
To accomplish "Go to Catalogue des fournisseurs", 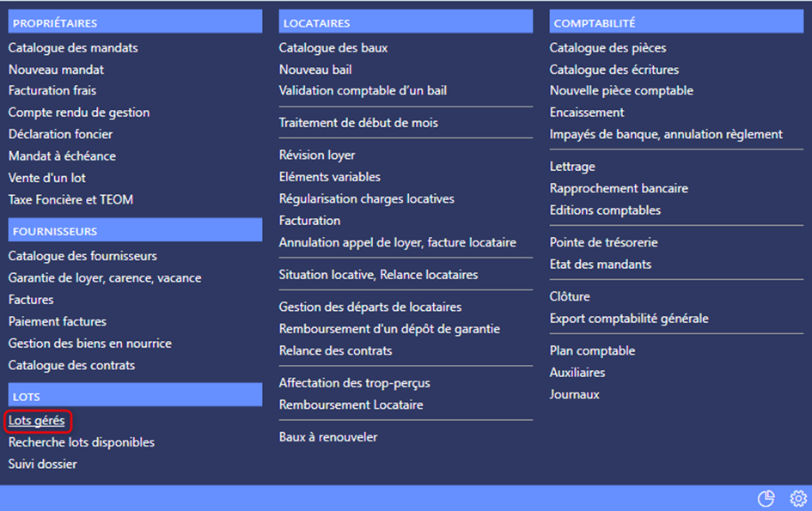I will 82,256.
